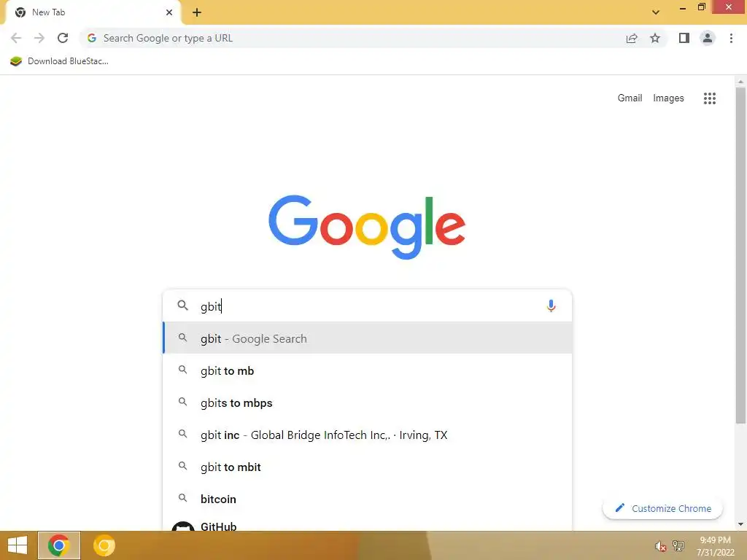Click the Google icon in the address bar

[92, 38]
